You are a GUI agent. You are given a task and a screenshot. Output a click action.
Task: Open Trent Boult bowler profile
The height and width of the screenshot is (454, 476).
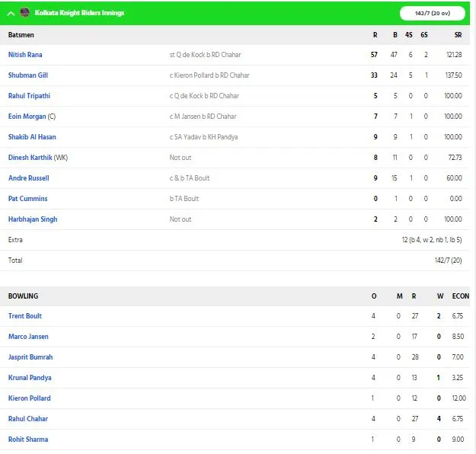point(25,316)
